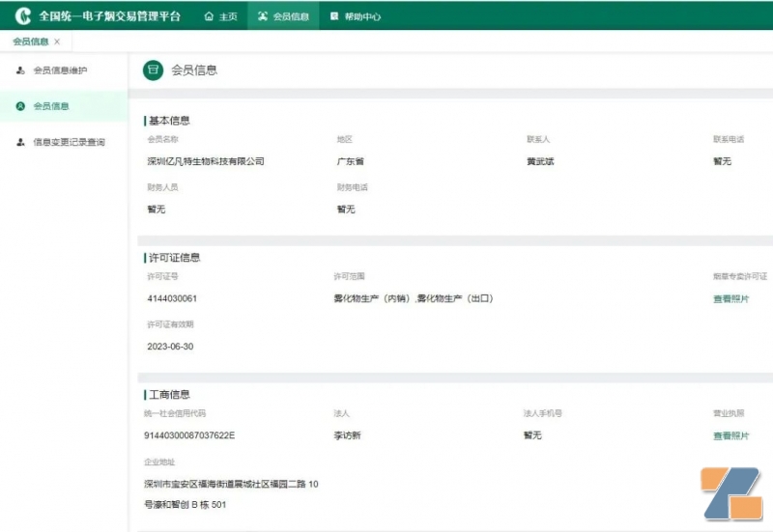Viewport: 773px width, 532px height.
Task: Open the 帮助中心 menu
Action: tap(356, 16)
